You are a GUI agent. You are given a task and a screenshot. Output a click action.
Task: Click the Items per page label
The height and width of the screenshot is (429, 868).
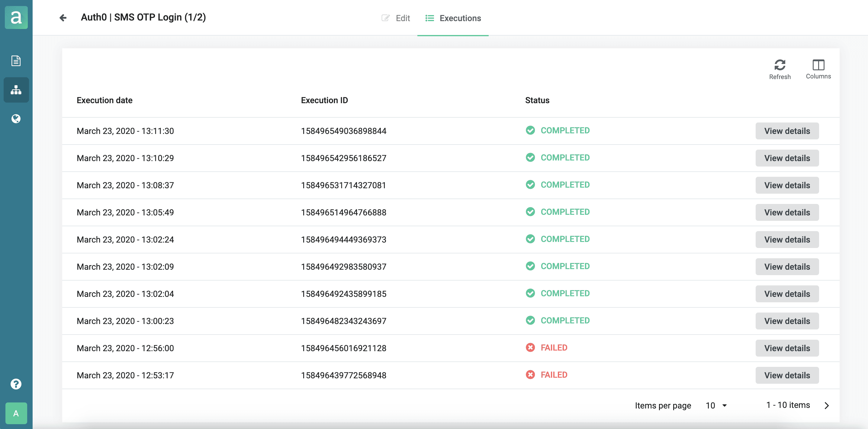663,405
